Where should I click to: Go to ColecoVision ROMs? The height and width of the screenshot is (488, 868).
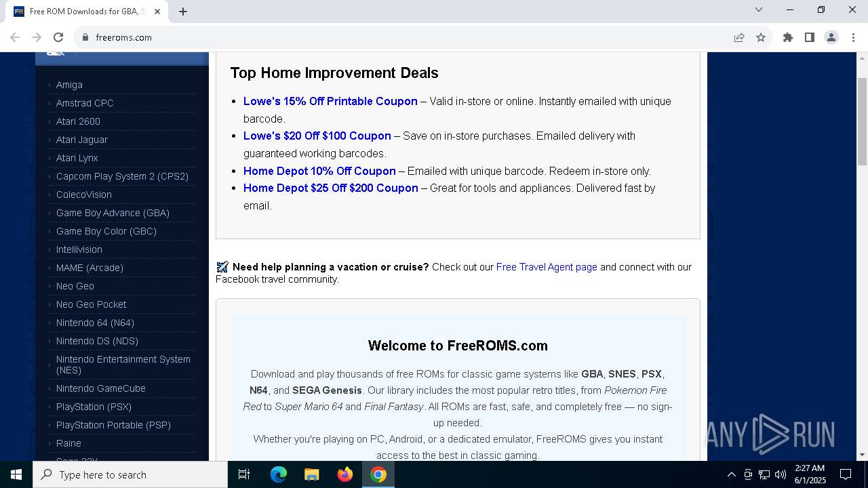[84, 195]
